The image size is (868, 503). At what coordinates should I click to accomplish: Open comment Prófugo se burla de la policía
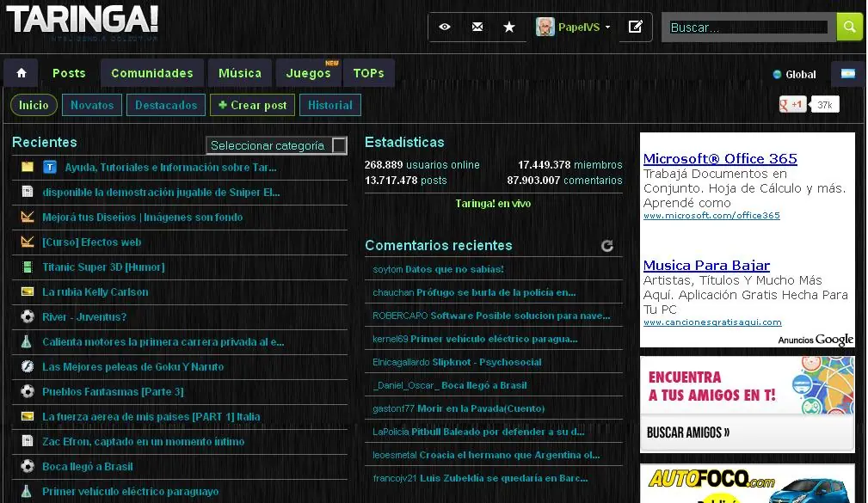pyautogui.click(x=496, y=292)
